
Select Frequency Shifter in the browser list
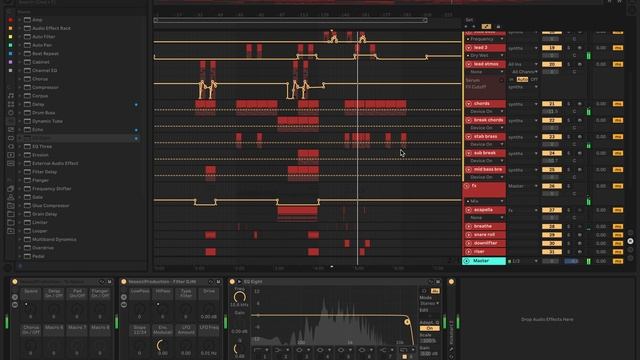click(52, 189)
